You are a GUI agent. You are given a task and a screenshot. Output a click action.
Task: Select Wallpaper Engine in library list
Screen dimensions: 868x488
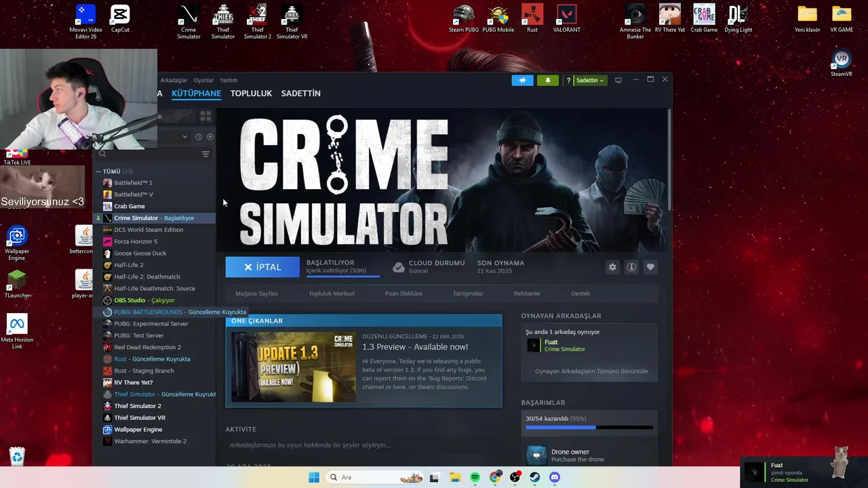(x=154, y=430)
